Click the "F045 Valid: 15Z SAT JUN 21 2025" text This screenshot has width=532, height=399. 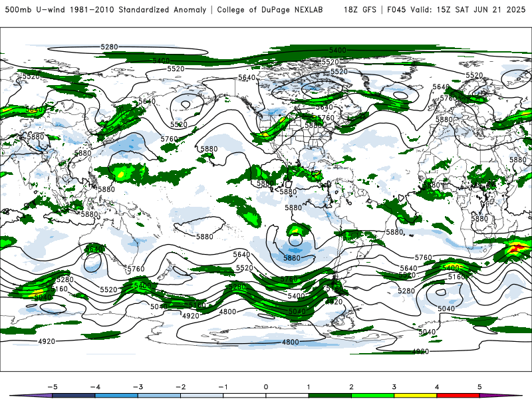pos(456,9)
